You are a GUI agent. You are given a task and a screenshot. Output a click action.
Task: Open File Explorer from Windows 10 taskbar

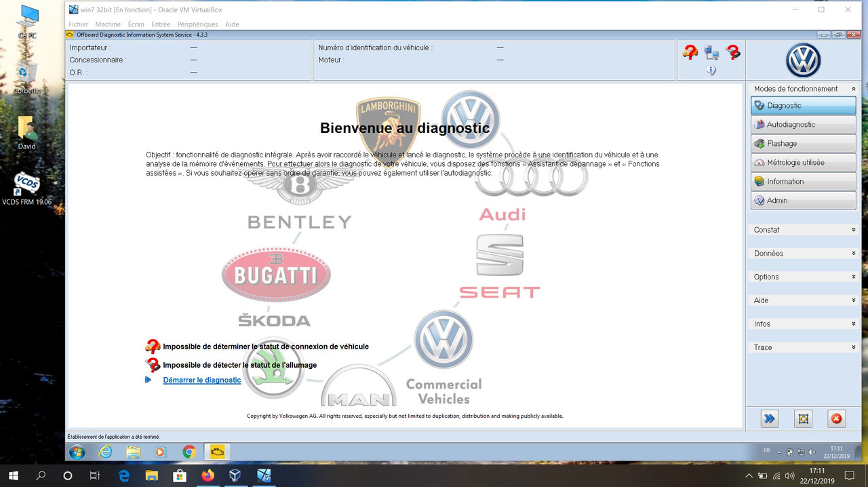click(152, 475)
